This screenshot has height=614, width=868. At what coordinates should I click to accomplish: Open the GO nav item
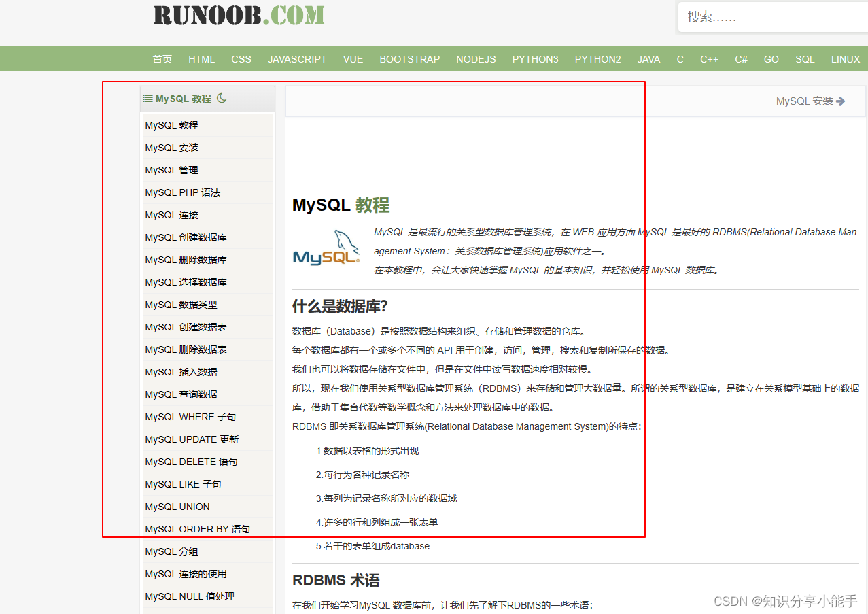[771, 59]
